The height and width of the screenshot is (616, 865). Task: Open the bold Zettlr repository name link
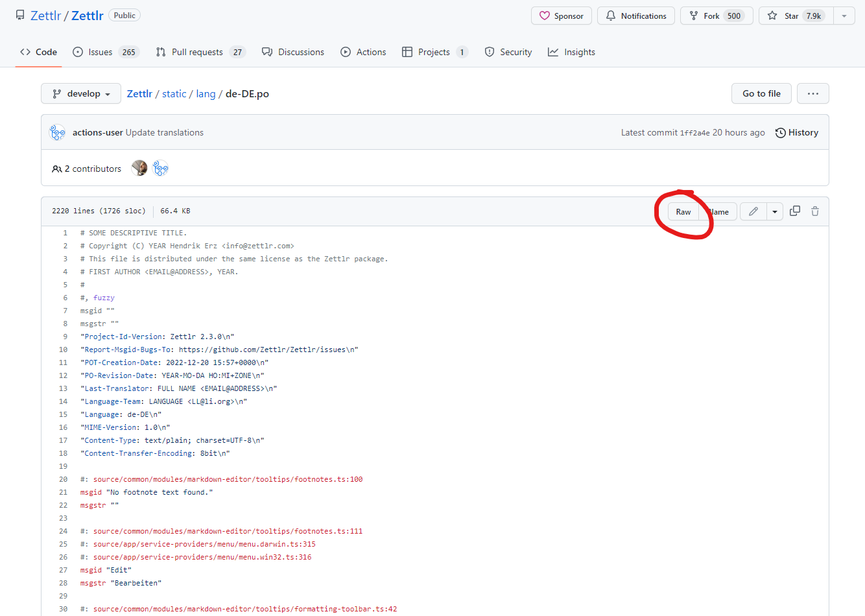[x=88, y=16]
